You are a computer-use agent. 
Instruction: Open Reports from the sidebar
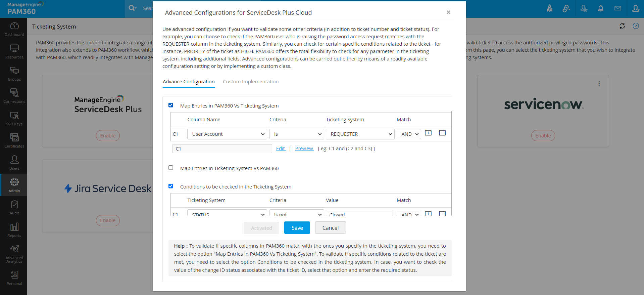tap(14, 230)
